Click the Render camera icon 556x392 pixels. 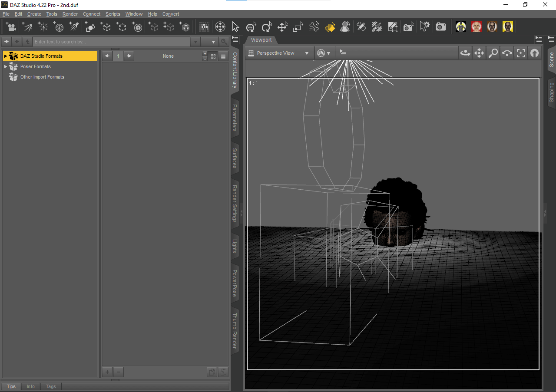(x=441, y=27)
